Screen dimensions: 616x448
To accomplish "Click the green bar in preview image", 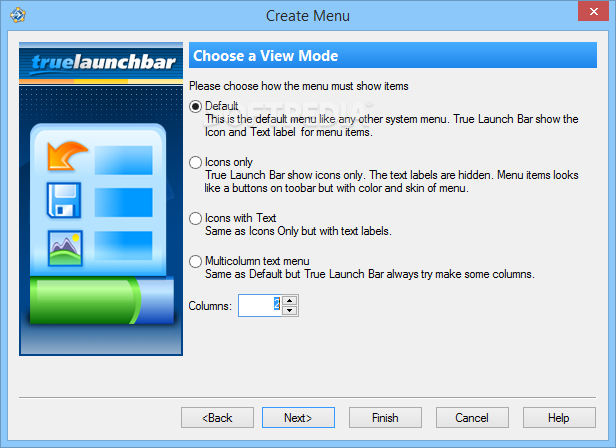I will click(x=85, y=301).
